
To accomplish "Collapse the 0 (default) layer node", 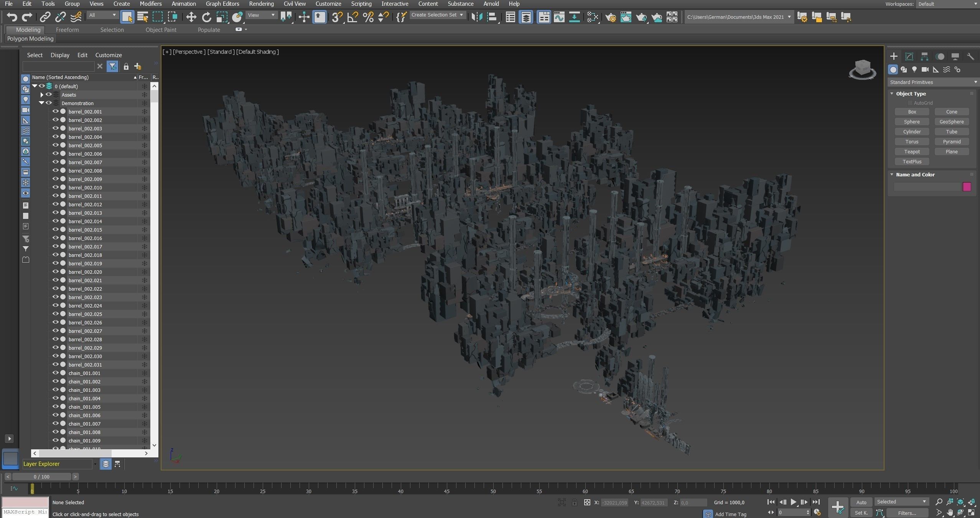I will tap(35, 86).
